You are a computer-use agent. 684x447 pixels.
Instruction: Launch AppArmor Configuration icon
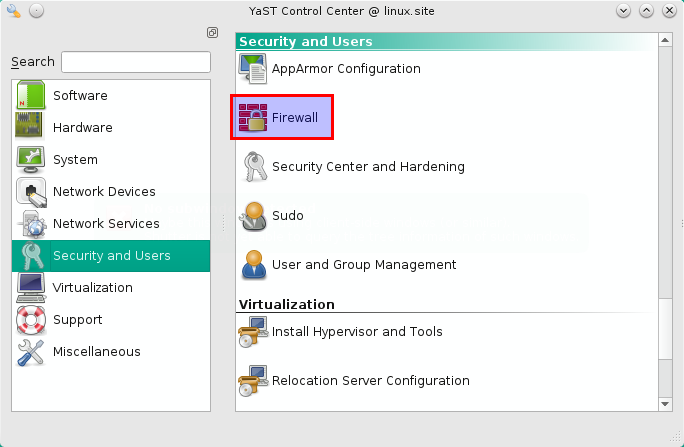253,70
